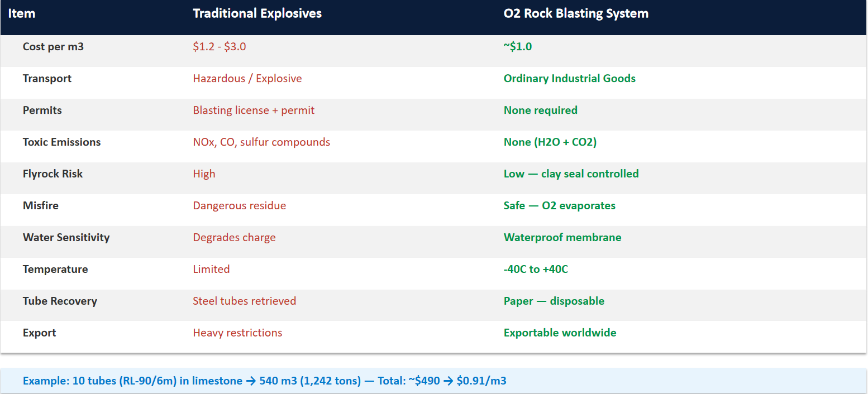Select "Low — clay seal controlled" cell
This screenshot has height=394, width=868.
[x=571, y=174]
